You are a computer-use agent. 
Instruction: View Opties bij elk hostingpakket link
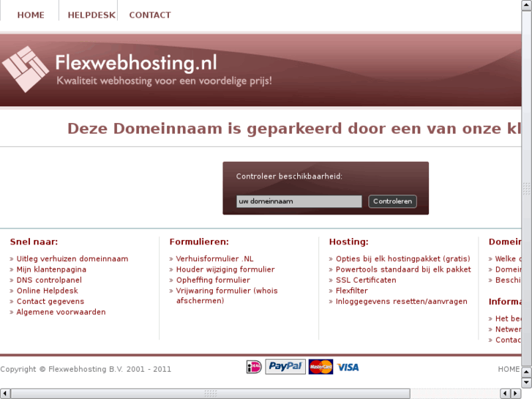pyautogui.click(x=403, y=258)
